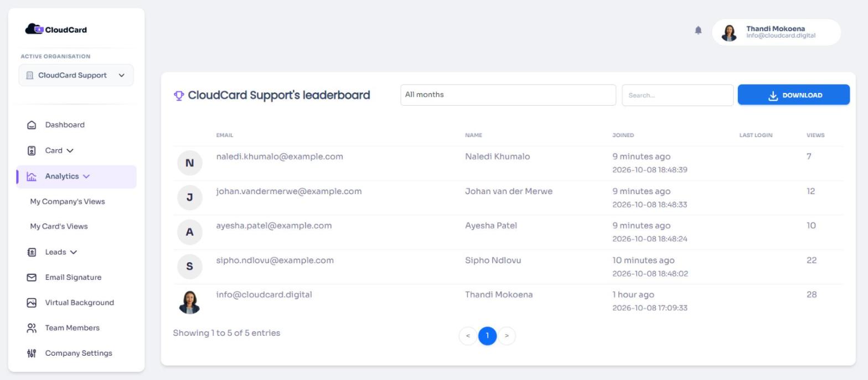The image size is (868, 380).
Task: Select page 1 in pagination
Action: 487,336
